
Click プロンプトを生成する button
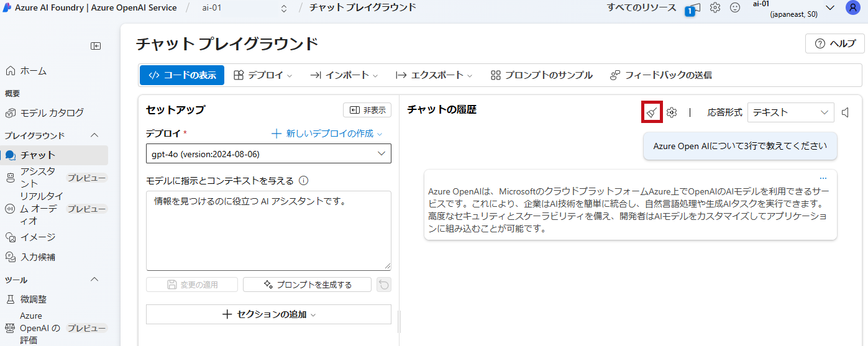[307, 285]
